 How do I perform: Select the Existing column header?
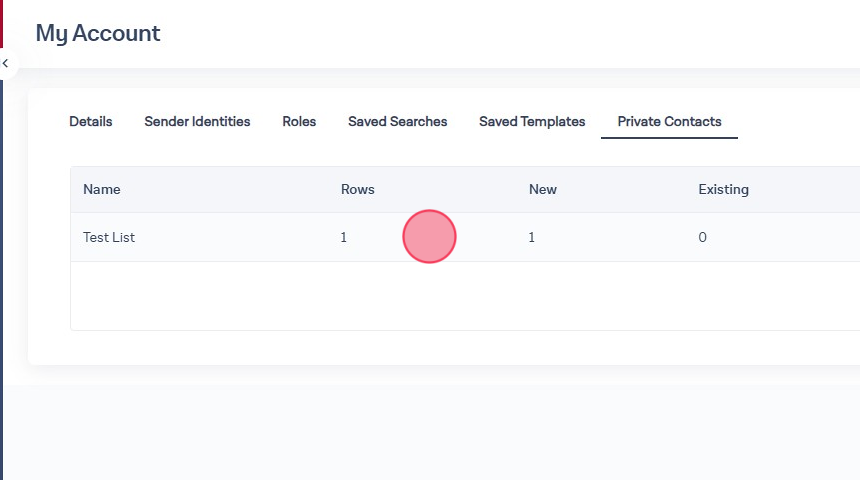(x=723, y=189)
